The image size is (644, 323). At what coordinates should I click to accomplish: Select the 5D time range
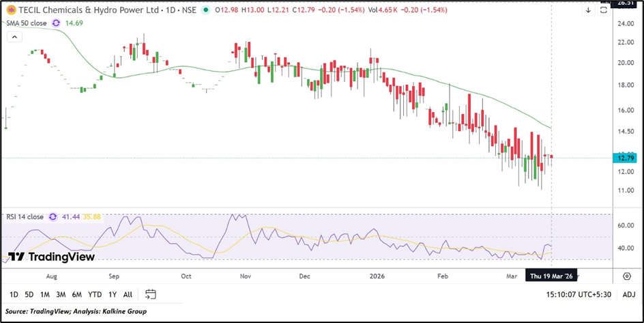[x=29, y=294]
